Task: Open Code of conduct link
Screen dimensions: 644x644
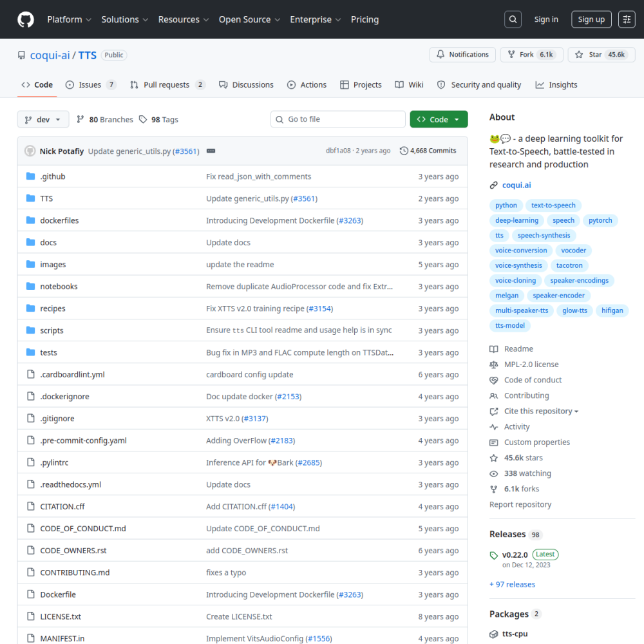Action: 533,381
